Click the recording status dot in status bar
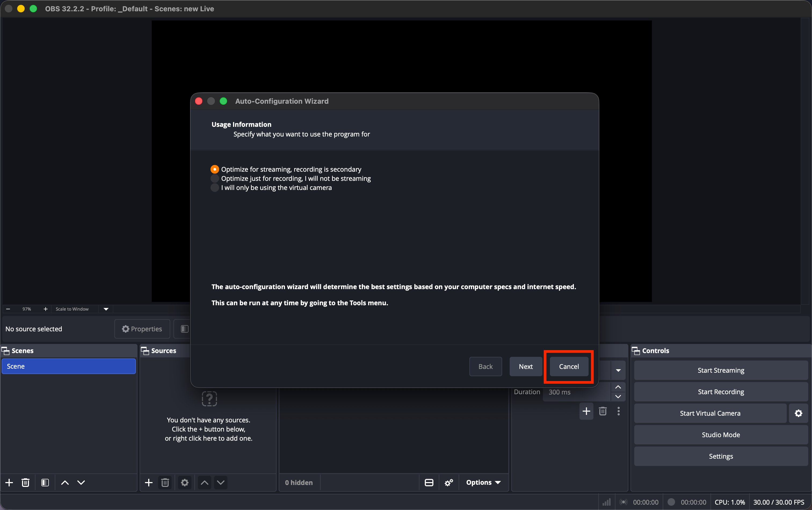Image resolution: width=812 pixels, height=510 pixels. click(x=671, y=502)
